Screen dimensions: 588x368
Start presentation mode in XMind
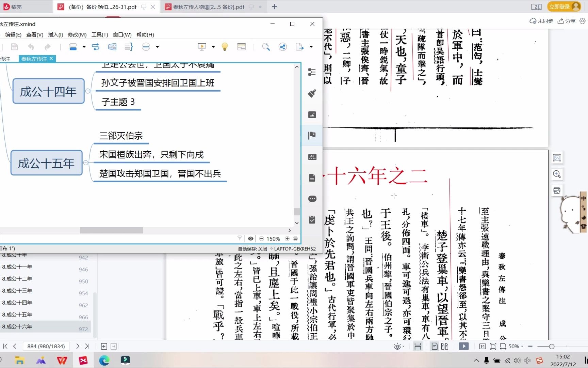[x=202, y=47]
